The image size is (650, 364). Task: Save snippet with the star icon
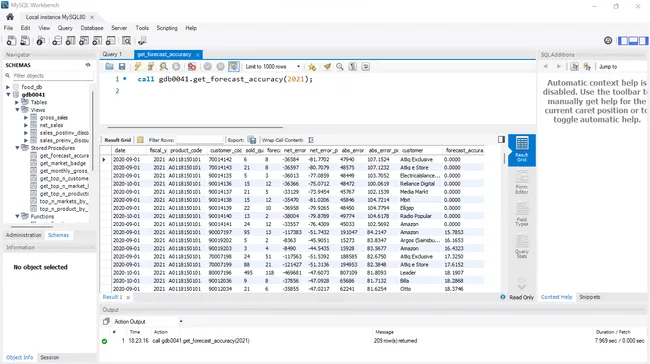point(312,66)
